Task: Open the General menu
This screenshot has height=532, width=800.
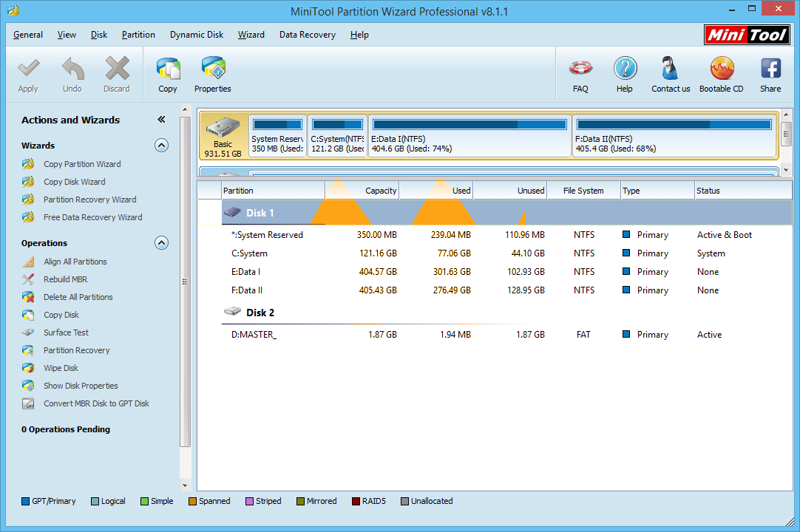Action: tap(28, 35)
